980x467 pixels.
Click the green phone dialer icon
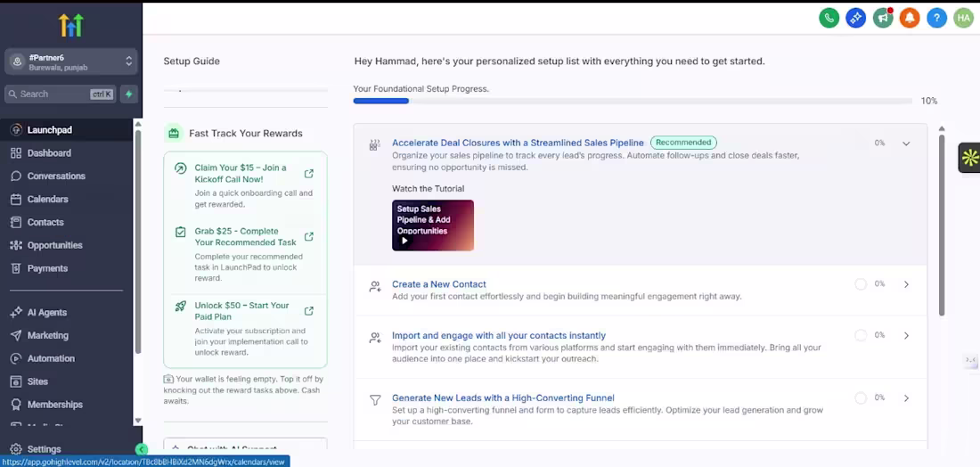pos(829,18)
